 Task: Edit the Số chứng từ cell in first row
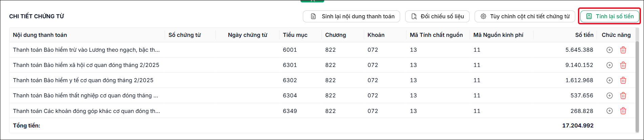[x=190, y=50]
